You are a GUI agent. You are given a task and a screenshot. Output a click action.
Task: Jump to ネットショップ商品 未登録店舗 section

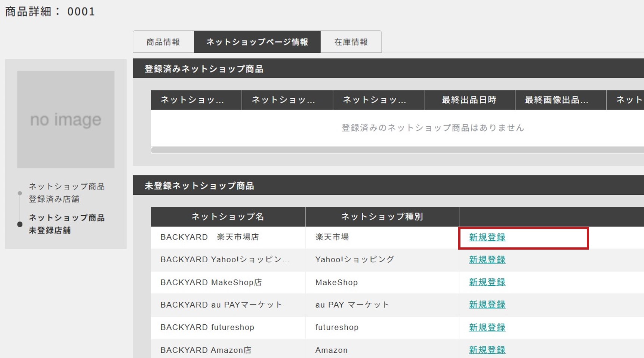click(x=67, y=224)
